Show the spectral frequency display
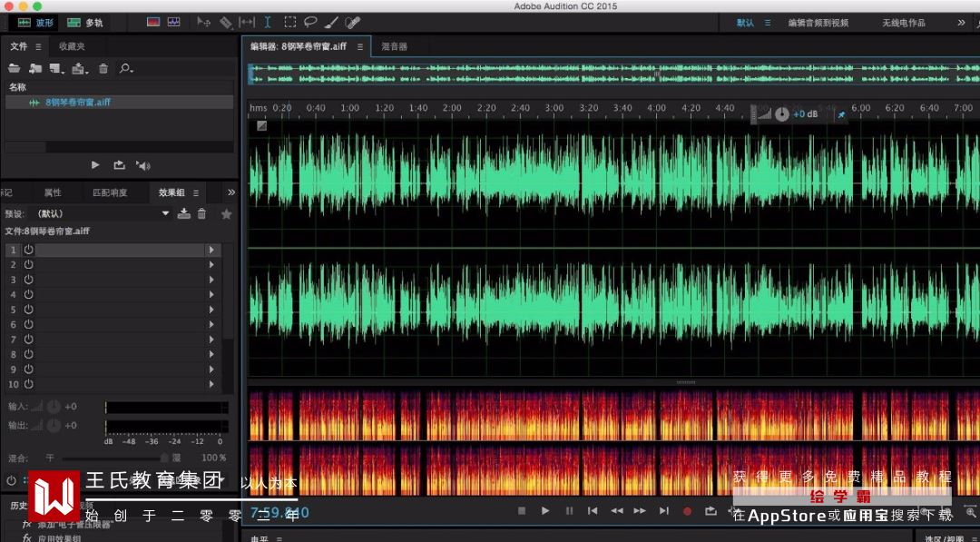This screenshot has width=980, height=542. click(x=153, y=22)
